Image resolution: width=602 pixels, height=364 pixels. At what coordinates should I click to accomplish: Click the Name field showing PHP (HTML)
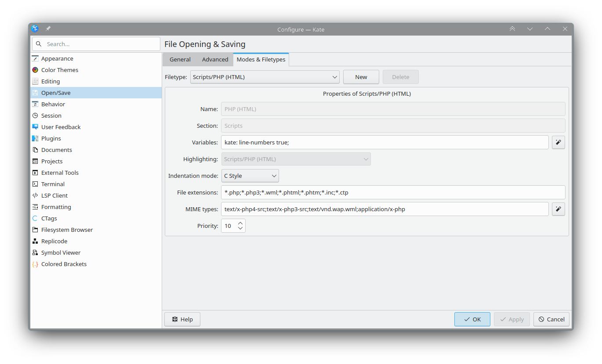tap(393, 109)
